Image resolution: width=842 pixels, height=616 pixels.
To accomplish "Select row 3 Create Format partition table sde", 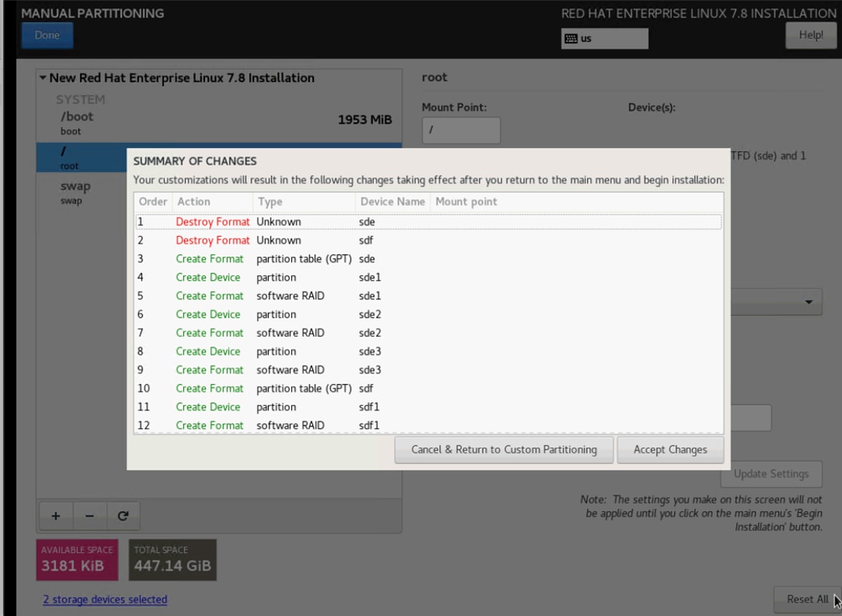I will click(x=428, y=258).
